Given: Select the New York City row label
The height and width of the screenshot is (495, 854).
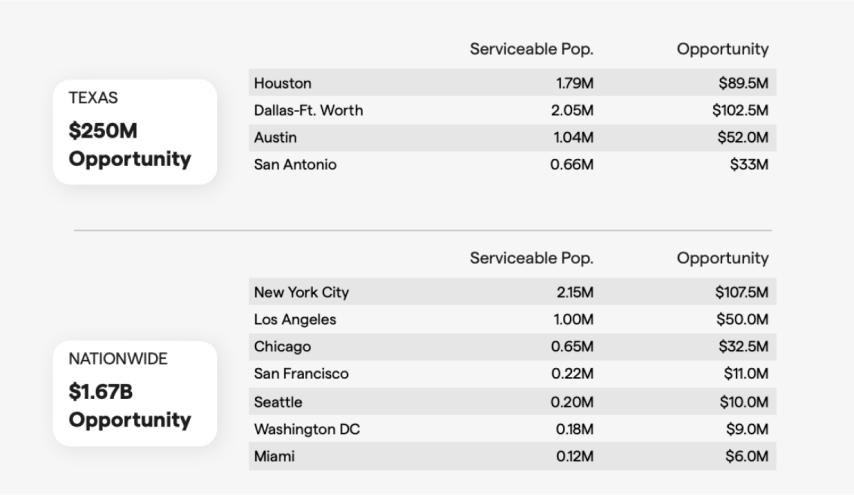Looking at the screenshot, I should click(x=301, y=293).
